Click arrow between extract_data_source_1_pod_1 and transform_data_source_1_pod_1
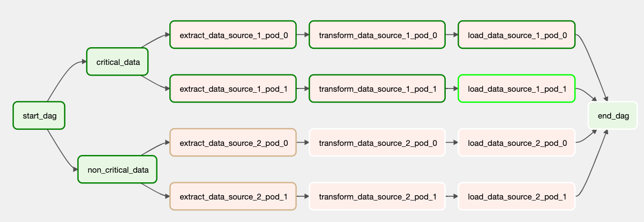Viewport: 644px width, 222px height. click(x=303, y=88)
